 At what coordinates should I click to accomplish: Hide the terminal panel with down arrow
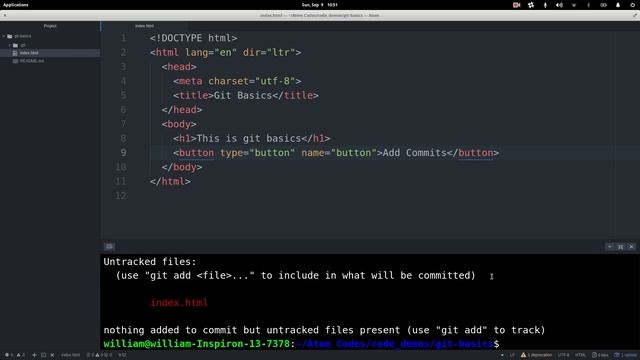pyautogui.click(x=609, y=247)
